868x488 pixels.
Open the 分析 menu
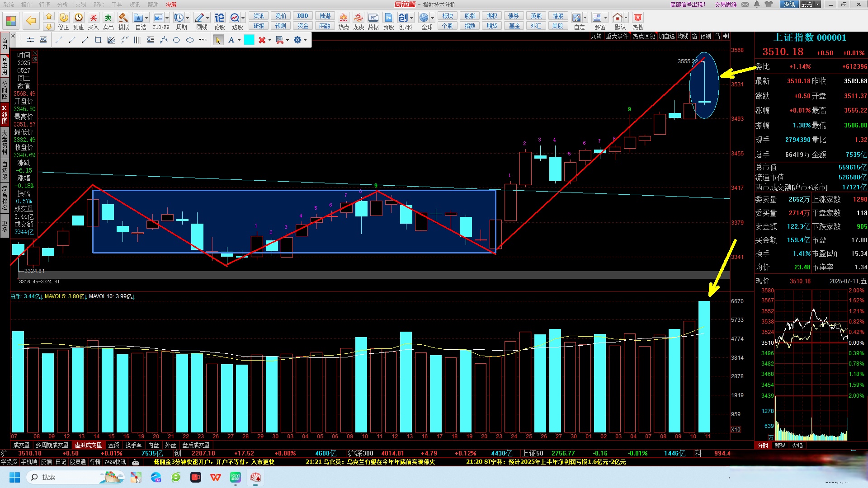pos(62,5)
